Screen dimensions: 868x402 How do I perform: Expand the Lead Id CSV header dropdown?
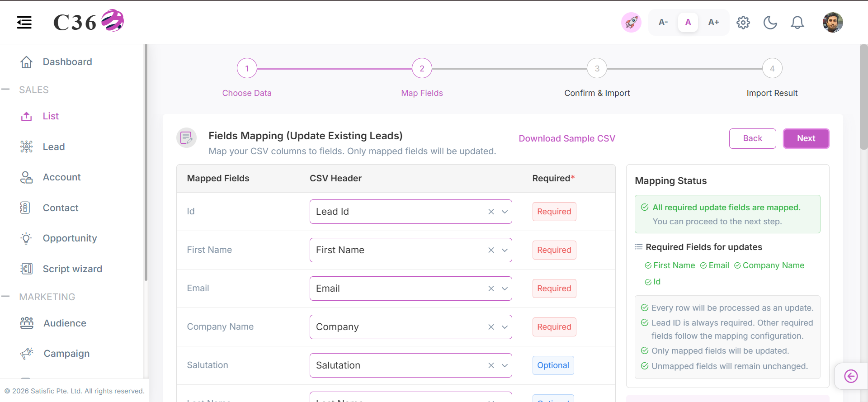click(505, 212)
